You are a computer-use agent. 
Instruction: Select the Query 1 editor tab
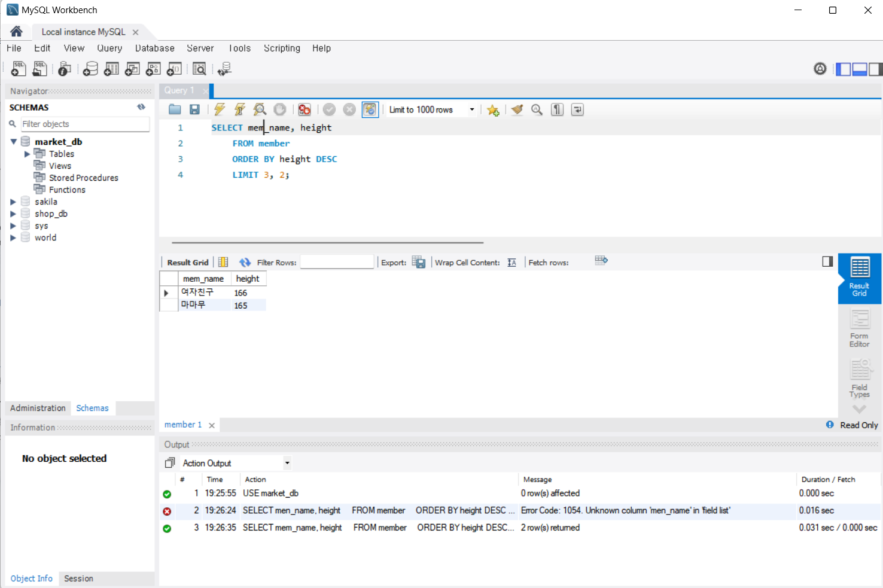[x=179, y=90]
